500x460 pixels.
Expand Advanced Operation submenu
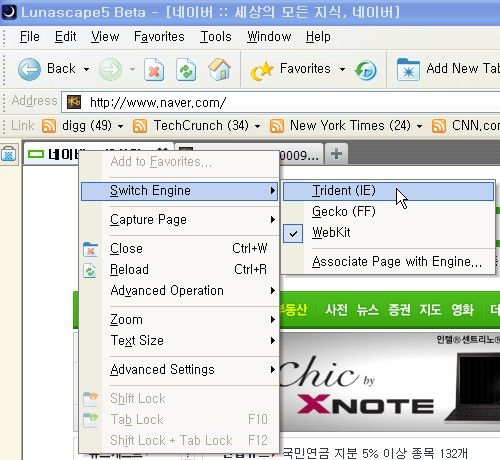pos(273,291)
